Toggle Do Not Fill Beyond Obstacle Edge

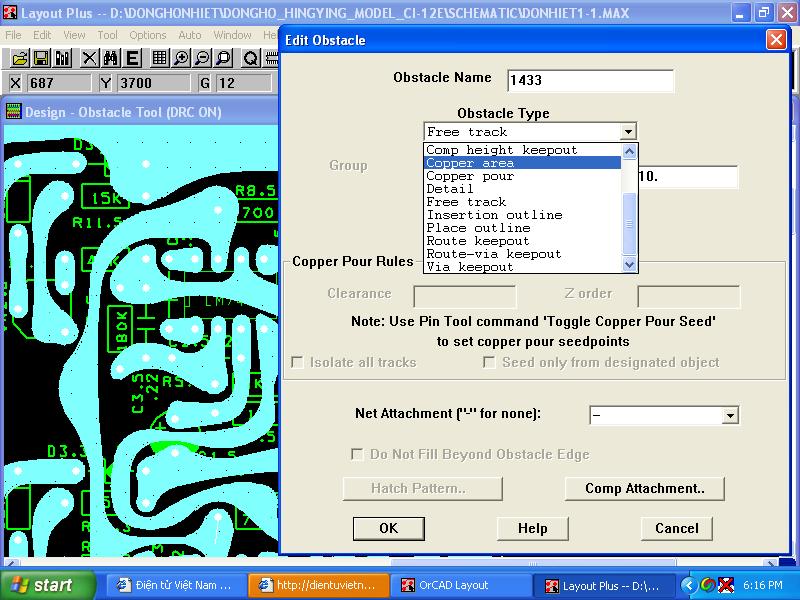point(357,454)
